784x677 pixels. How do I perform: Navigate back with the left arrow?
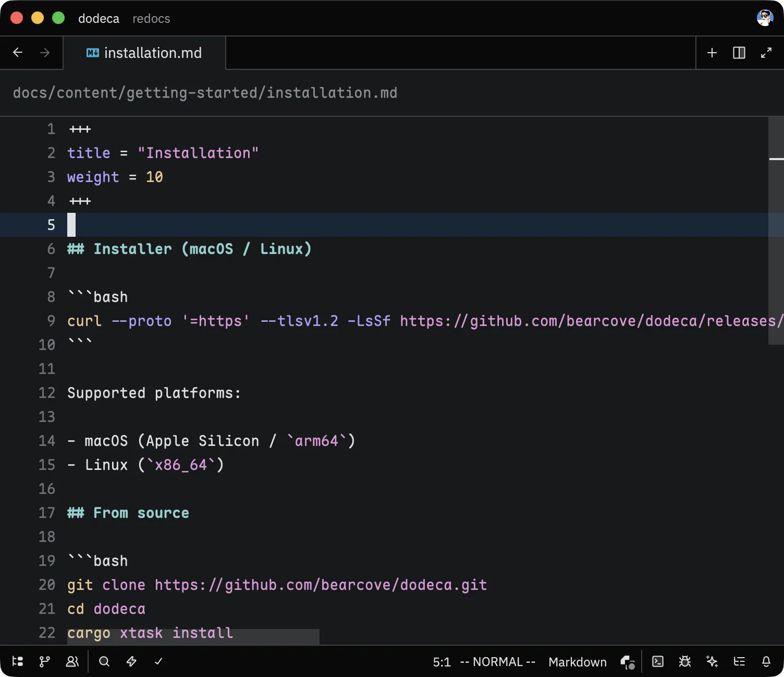coord(18,53)
